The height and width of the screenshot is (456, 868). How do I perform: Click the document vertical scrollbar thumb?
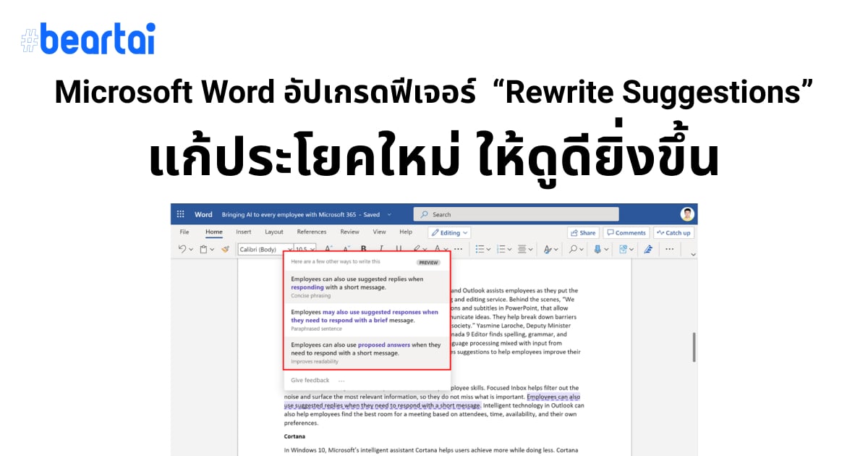click(x=694, y=347)
